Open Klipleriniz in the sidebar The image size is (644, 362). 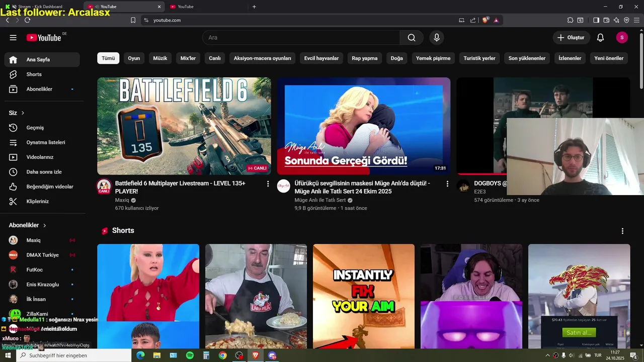click(x=42, y=201)
